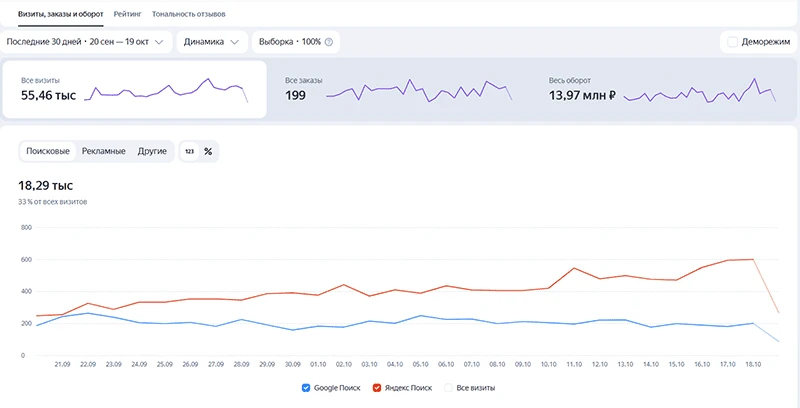Select the Рекламные traffic filter
The image size is (800, 408).
104,151
